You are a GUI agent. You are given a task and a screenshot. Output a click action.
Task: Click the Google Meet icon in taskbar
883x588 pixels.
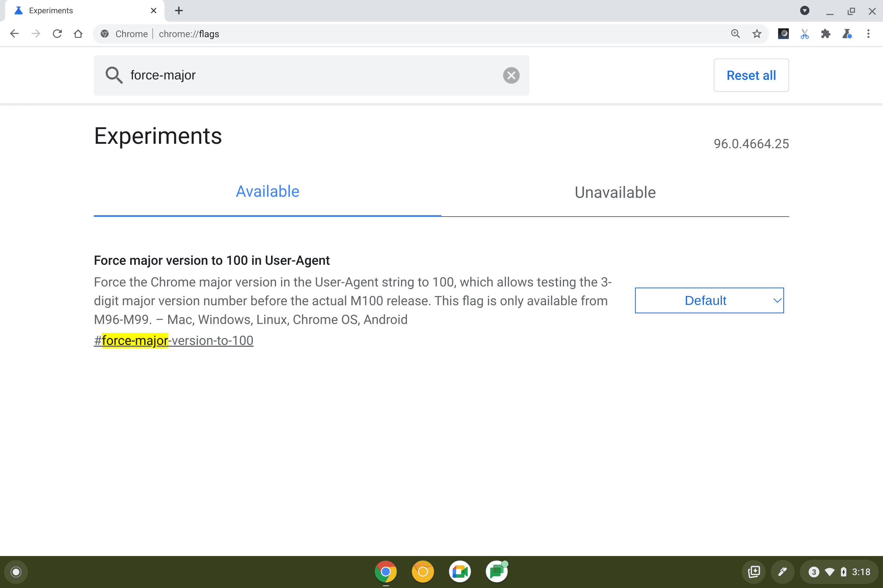pos(460,571)
